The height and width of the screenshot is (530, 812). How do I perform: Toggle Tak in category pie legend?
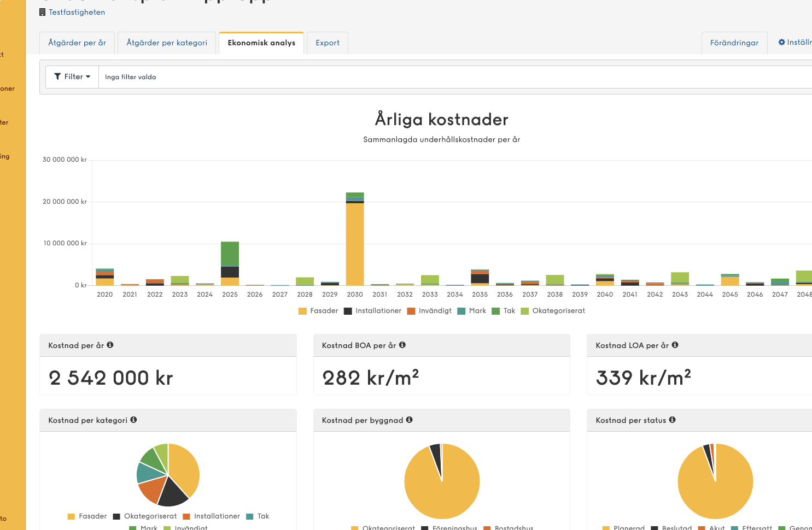258,516
